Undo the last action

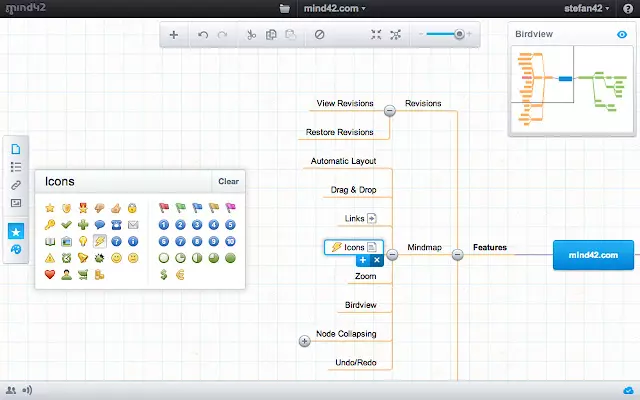[x=203, y=34]
